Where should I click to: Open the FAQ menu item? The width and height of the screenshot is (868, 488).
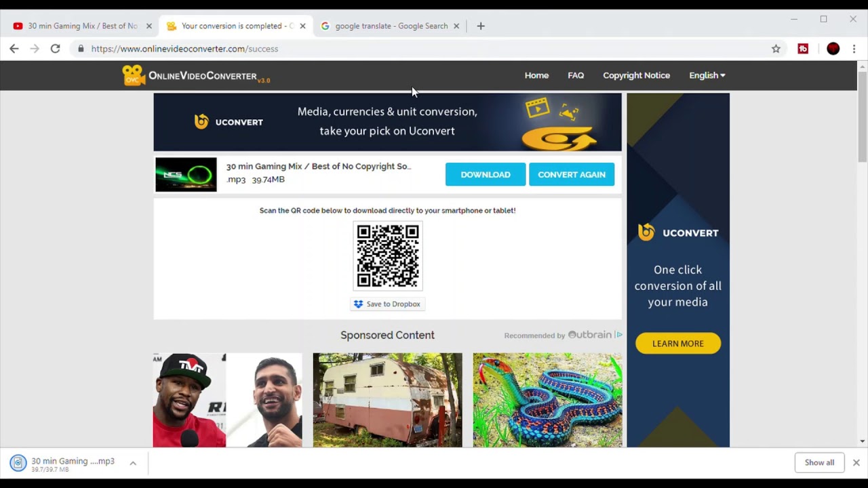click(x=576, y=75)
